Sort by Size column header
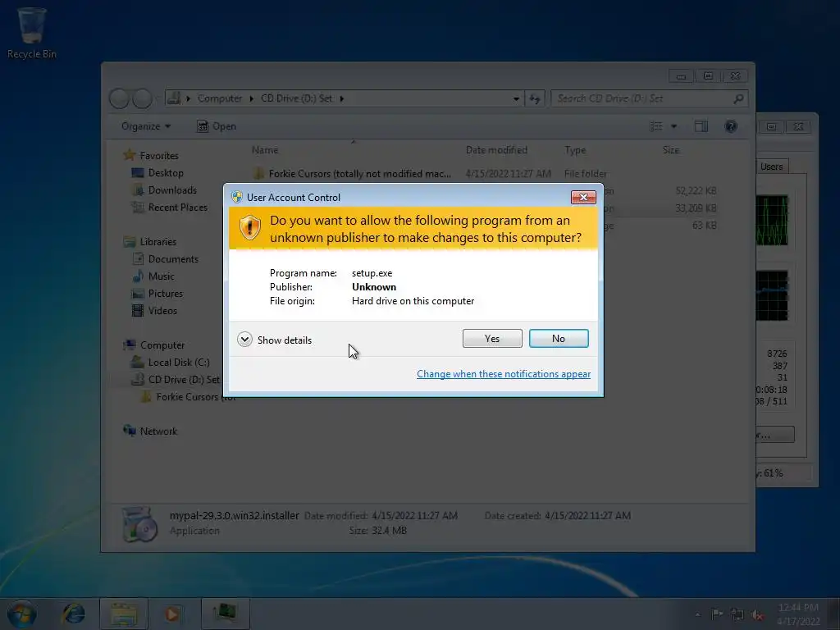The width and height of the screenshot is (840, 630). pos(671,150)
